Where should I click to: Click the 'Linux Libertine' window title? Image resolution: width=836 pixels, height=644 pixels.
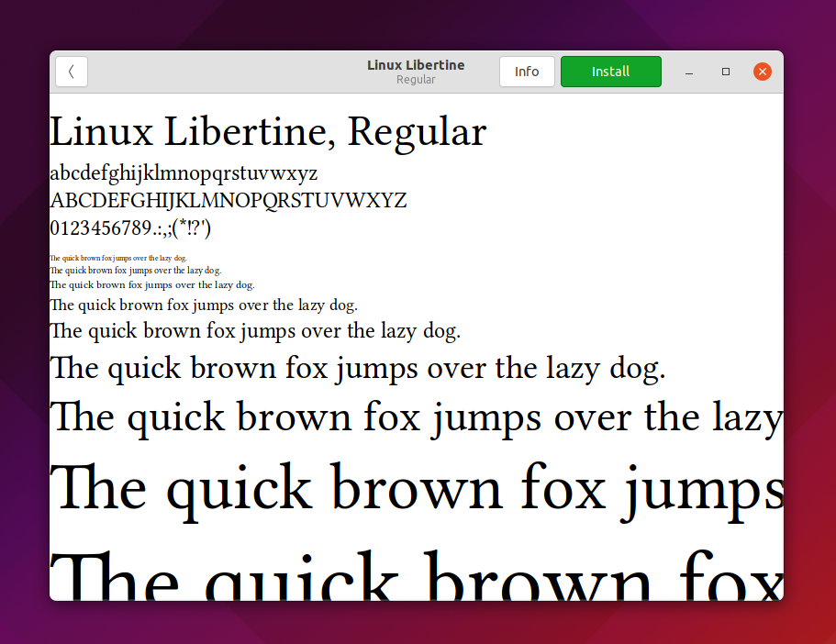coord(416,65)
